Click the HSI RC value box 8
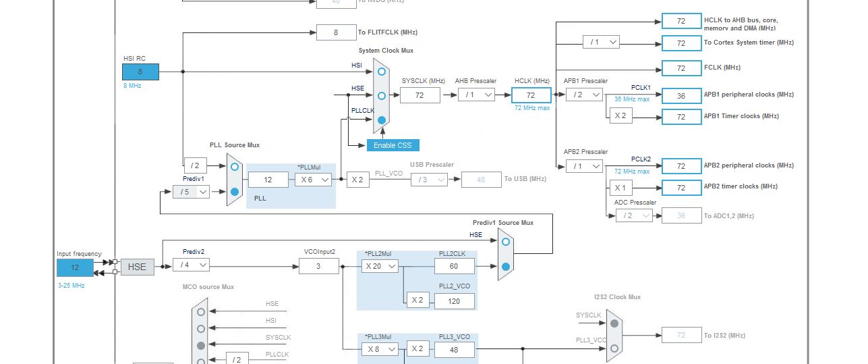This screenshot has height=364, width=868. [140, 72]
